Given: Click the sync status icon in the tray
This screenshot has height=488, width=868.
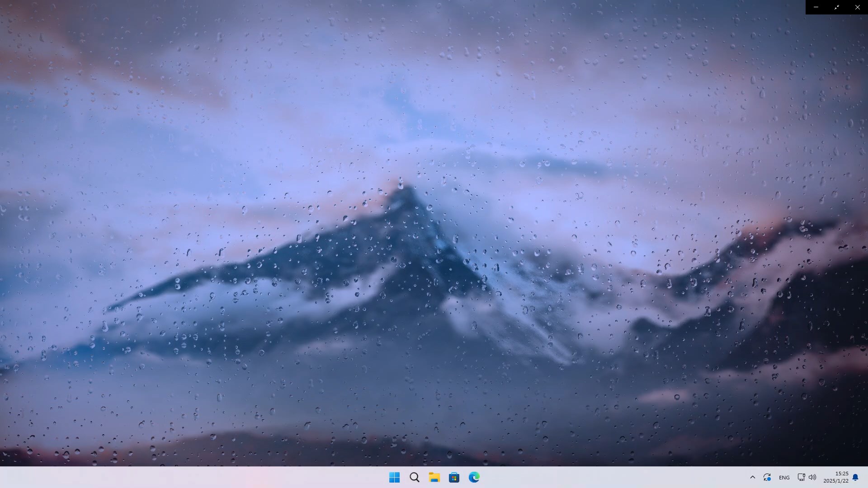Looking at the screenshot, I should pos(767,477).
